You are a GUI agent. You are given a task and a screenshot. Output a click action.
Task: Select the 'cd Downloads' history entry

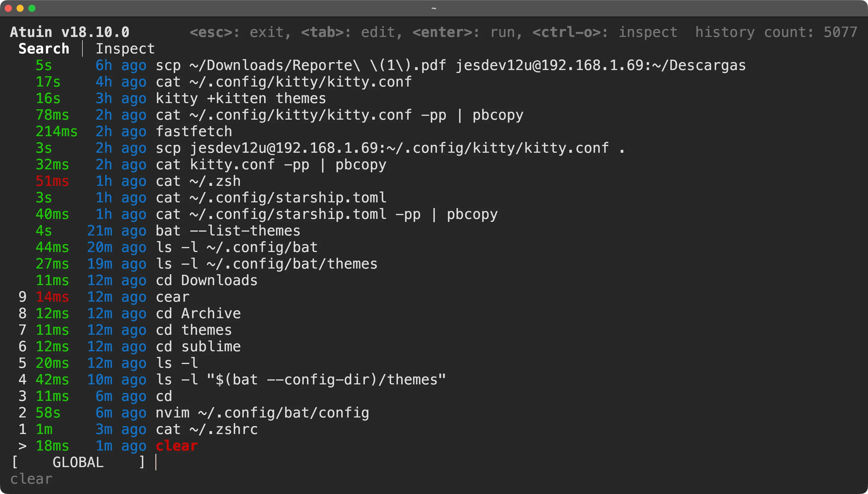click(x=206, y=280)
